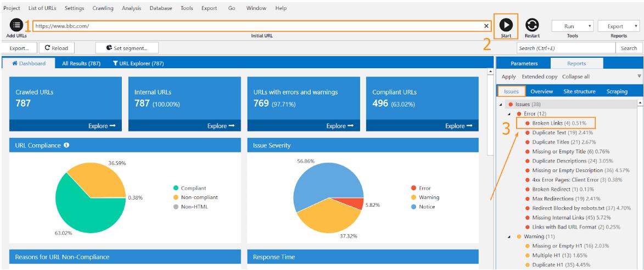This screenshot has height=270, width=644.
Task: Click the Add URLs list icon
Action: [x=16, y=25]
